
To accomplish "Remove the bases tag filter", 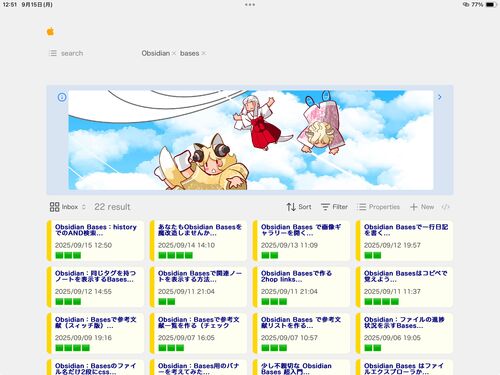I will pos(204,53).
